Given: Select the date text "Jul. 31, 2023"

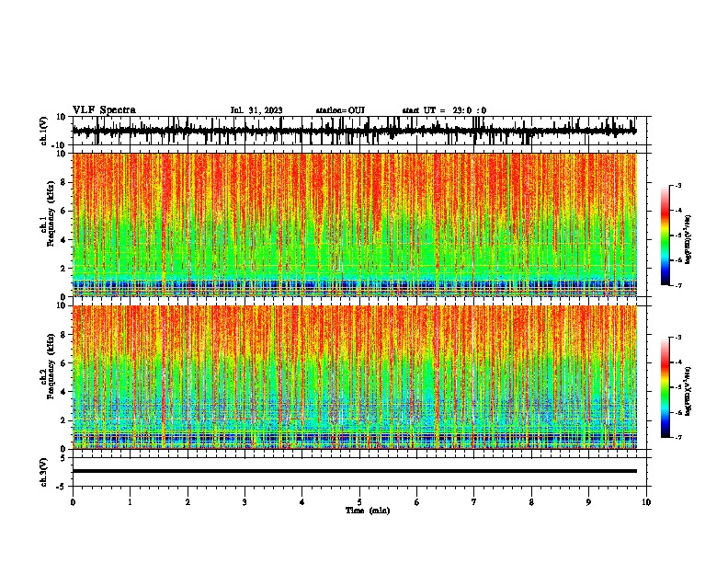Looking at the screenshot, I should (256, 110).
